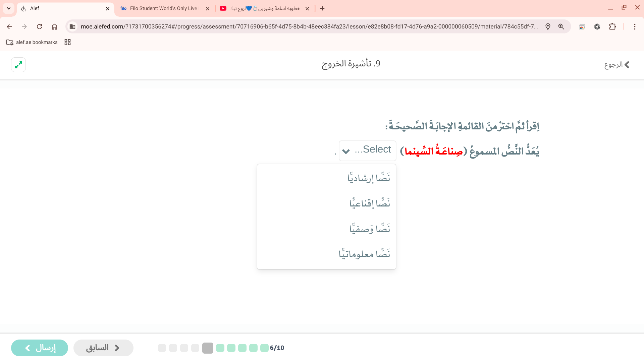Click the location pin icon in address bar
The height and width of the screenshot is (362, 644).
click(x=548, y=27)
